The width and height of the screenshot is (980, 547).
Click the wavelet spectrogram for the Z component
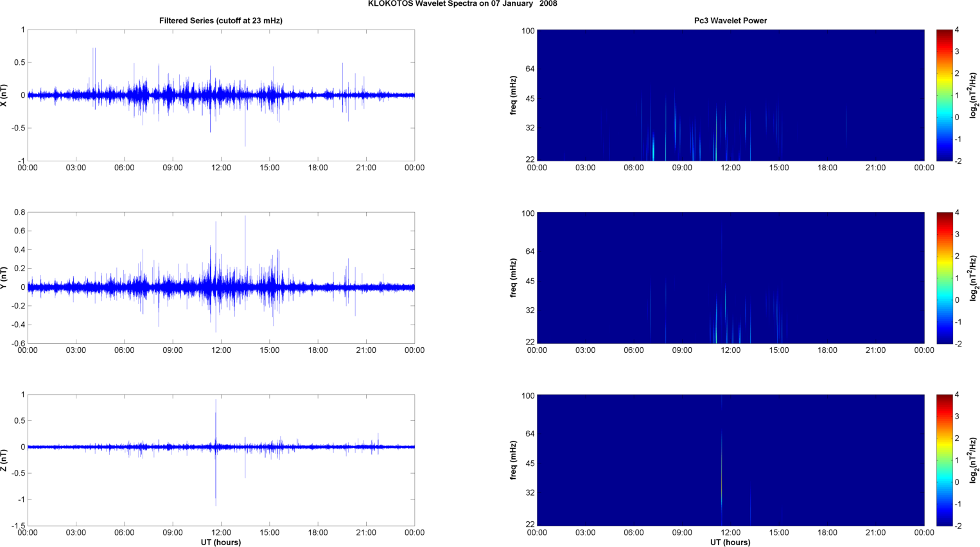(x=730, y=460)
